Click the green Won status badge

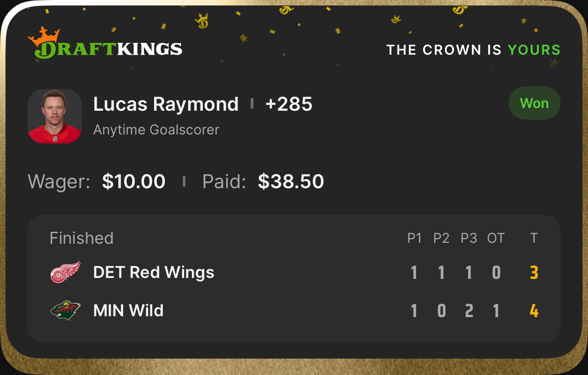[x=534, y=103]
